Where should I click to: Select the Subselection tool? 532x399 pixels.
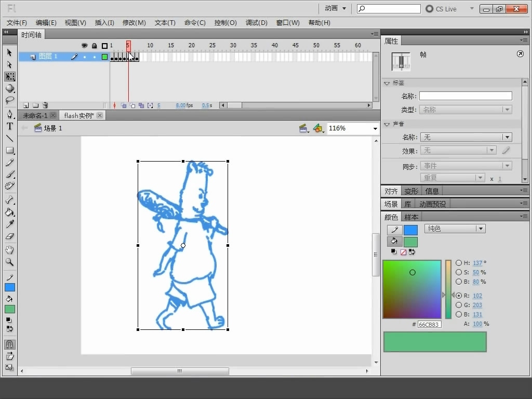tap(9, 64)
